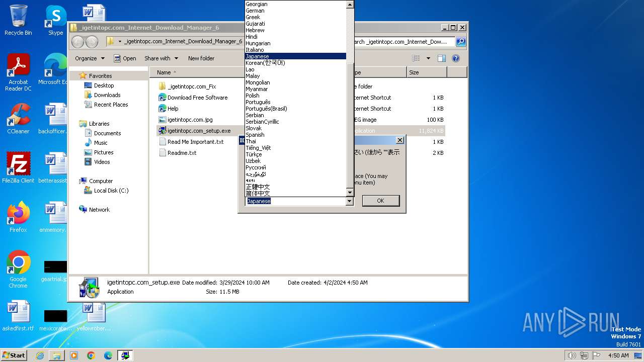Image resolution: width=644 pixels, height=362 pixels.
Task: Select igetintopc.com_setup.exe file
Action: pyautogui.click(x=199, y=131)
